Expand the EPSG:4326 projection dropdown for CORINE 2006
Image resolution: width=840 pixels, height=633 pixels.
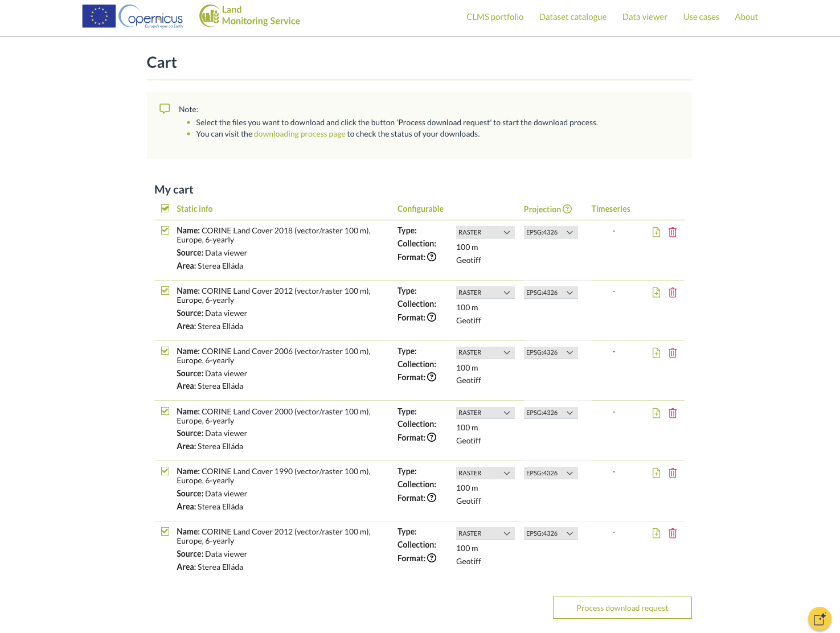coord(550,353)
